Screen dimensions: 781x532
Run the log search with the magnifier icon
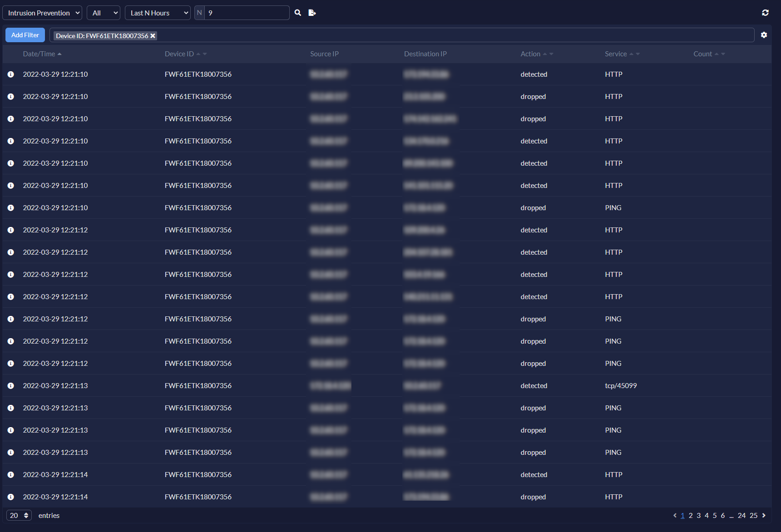point(298,13)
